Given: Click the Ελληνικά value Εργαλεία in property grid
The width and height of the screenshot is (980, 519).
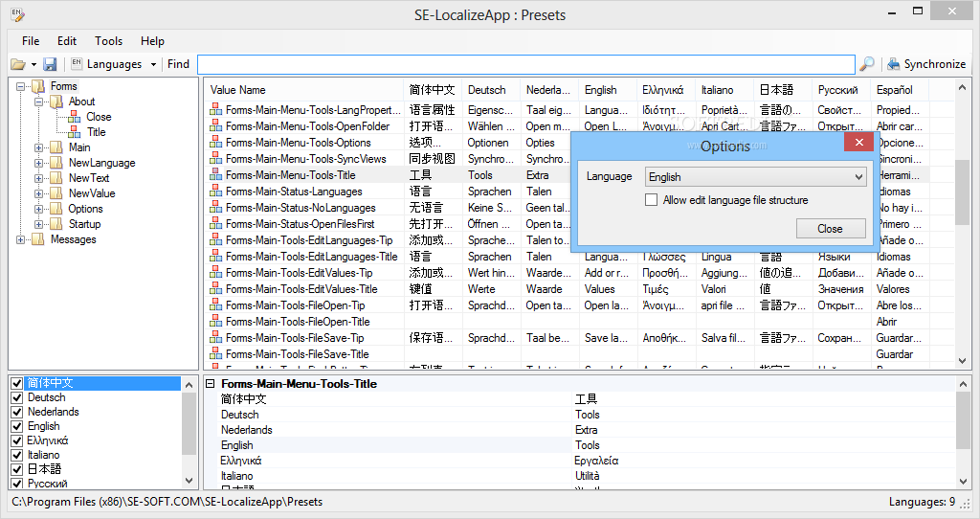Looking at the screenshot, I should [597, 461].
